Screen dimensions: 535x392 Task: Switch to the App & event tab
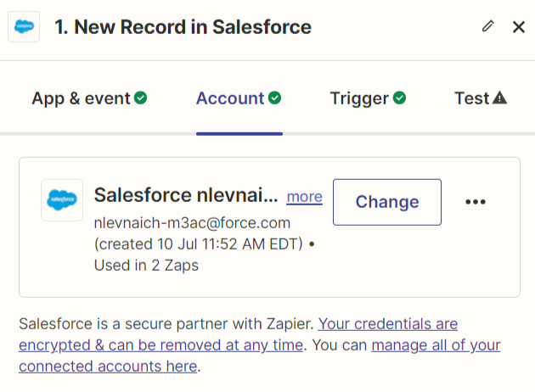(x=89, y=98)
